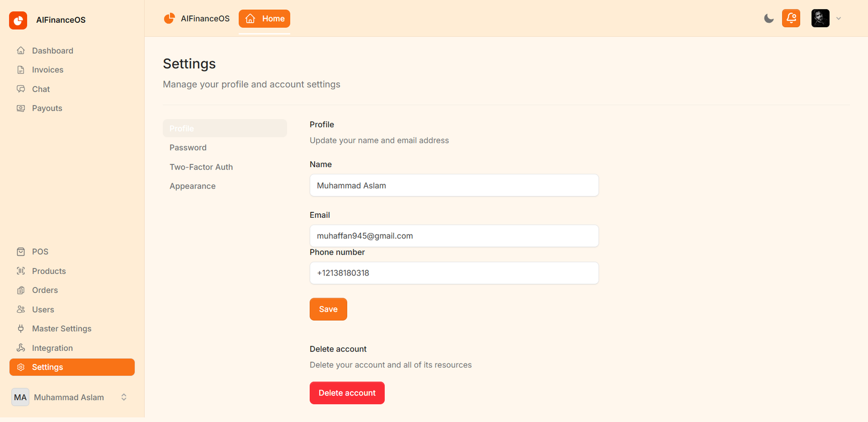
Task: Open the Chat sidebar link
Action: tap(72, 89)
